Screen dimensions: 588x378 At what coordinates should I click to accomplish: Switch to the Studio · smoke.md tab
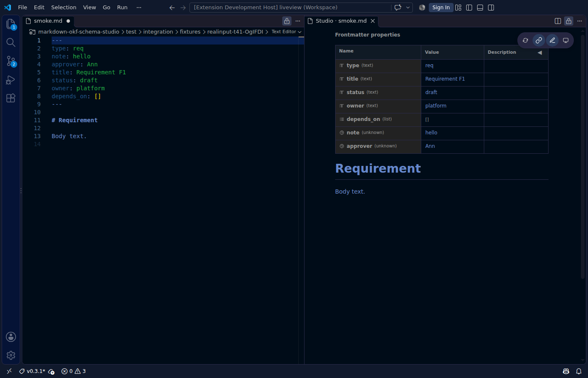(341, 21)
